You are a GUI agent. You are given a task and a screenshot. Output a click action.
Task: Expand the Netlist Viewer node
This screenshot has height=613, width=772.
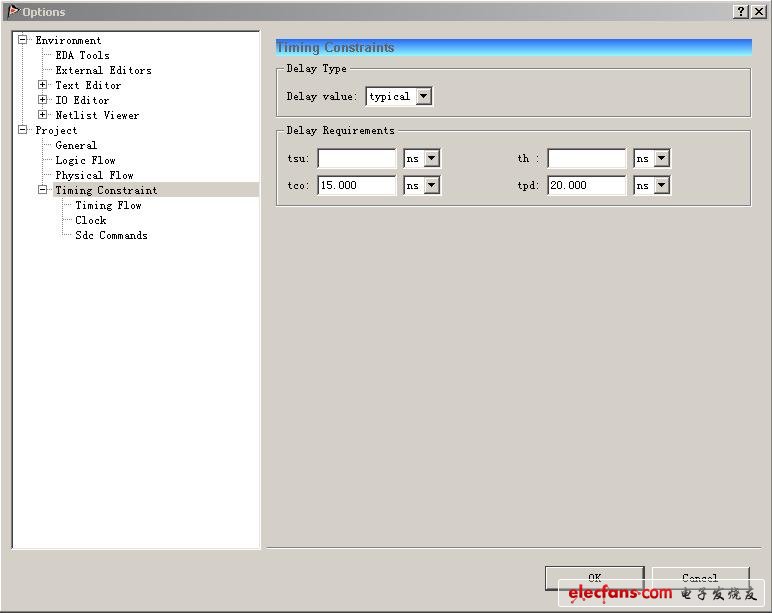point(43,115)
